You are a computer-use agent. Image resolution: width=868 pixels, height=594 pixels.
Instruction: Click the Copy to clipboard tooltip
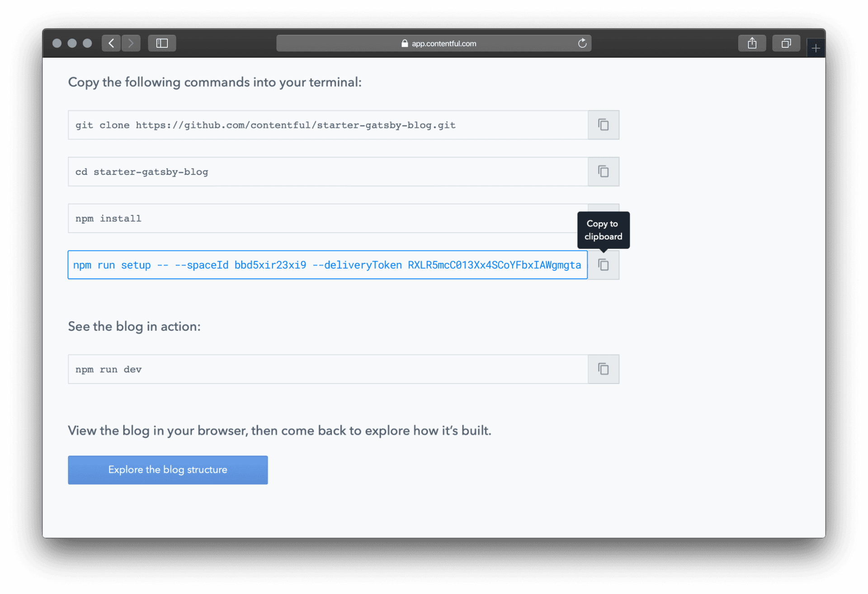tap(603, 230)
